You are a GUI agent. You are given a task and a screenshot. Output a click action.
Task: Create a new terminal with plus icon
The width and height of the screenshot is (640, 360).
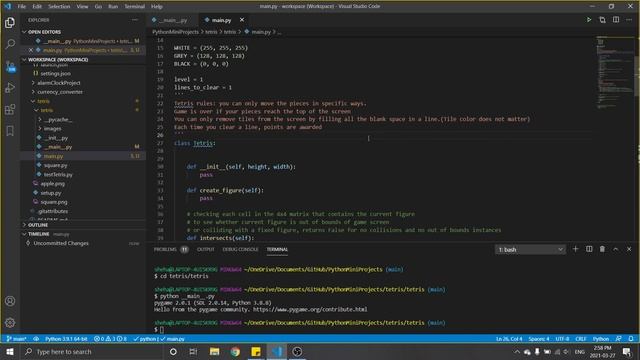tap(575, 249)
